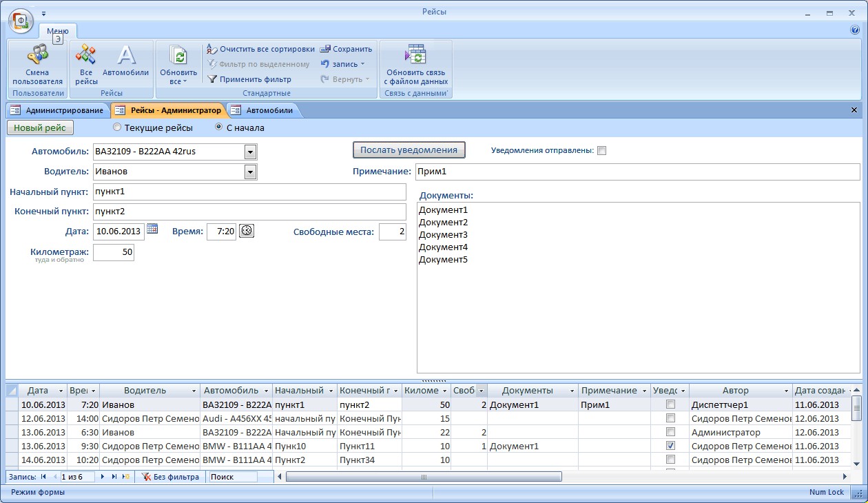Click the Автомобили ribbon icon

(125, 55)
